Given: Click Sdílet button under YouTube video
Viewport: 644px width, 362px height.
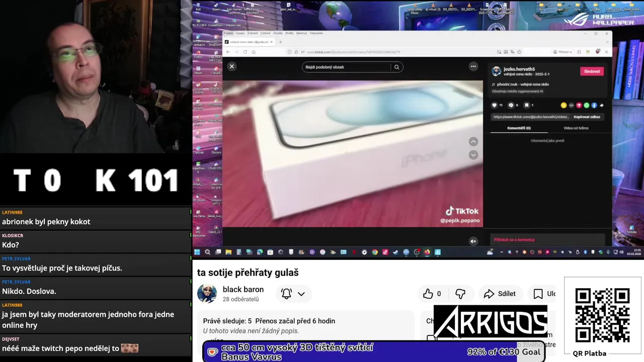Looking at the screenshot, I should coord(500,294).
